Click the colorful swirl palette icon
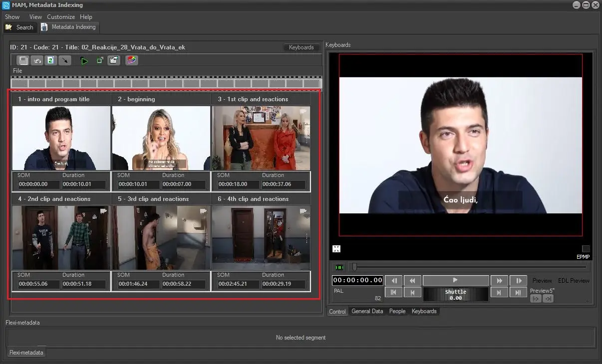602x364 pixels. click(132, 60)
